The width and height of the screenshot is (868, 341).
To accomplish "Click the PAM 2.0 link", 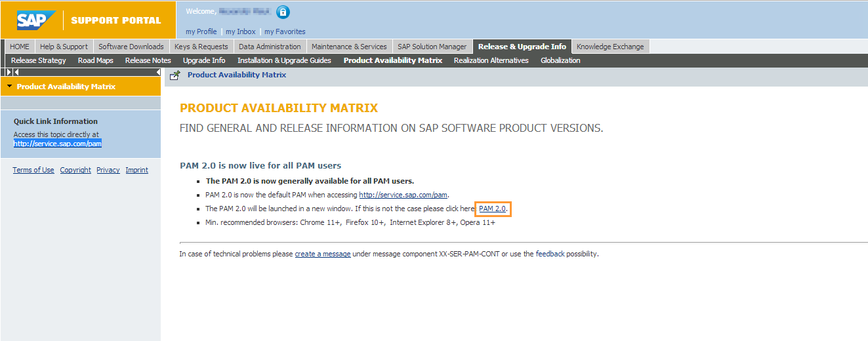I will 492,209.
